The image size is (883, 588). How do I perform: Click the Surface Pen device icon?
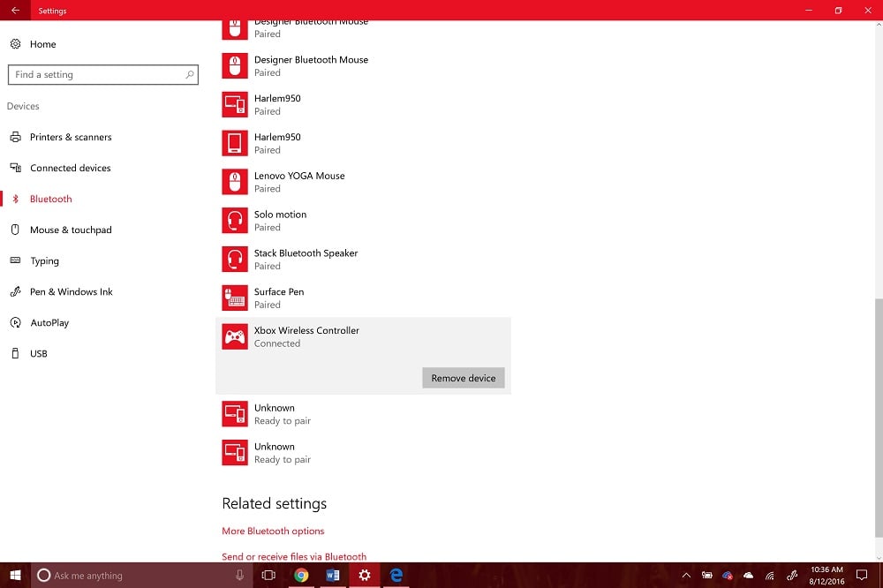[x=234, y=298]
